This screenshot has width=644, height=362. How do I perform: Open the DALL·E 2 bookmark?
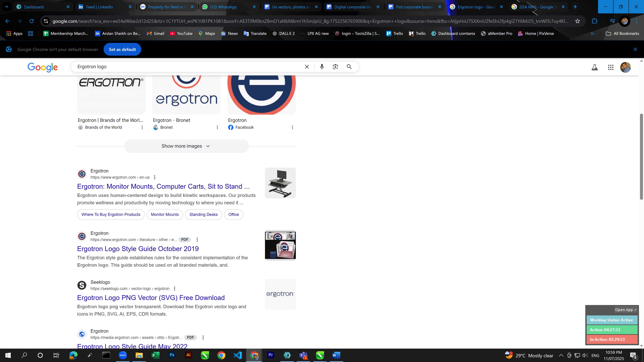pos(283,34)
